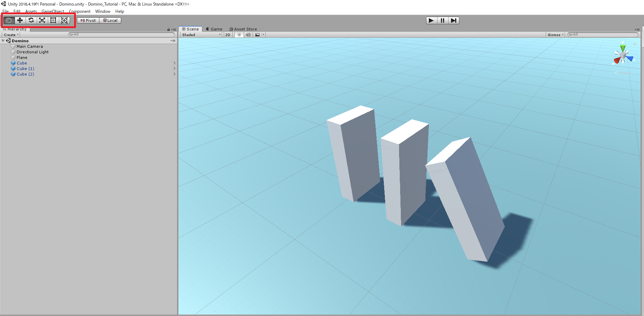The image size is (644, 316).
Task: Switch to the Scene tab
Action: [190, 29]
